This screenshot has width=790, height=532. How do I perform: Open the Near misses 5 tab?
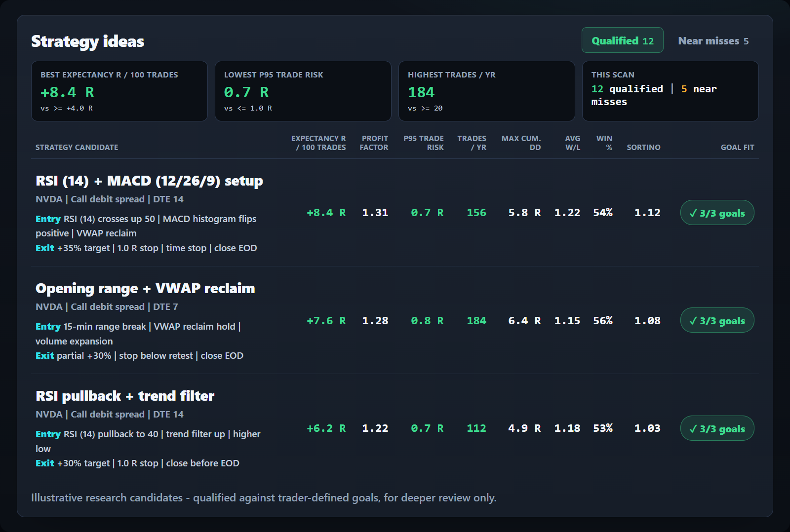click(713, 40)
